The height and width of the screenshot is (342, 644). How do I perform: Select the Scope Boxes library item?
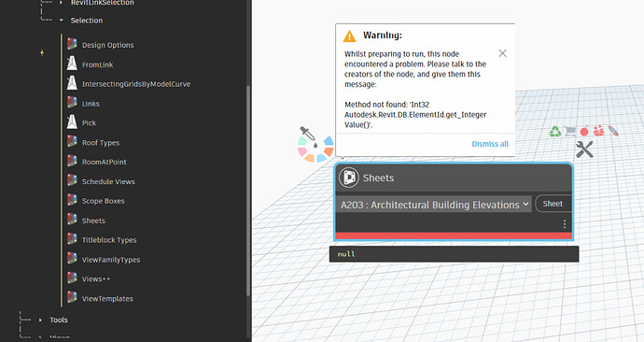(x=103, y=201)
